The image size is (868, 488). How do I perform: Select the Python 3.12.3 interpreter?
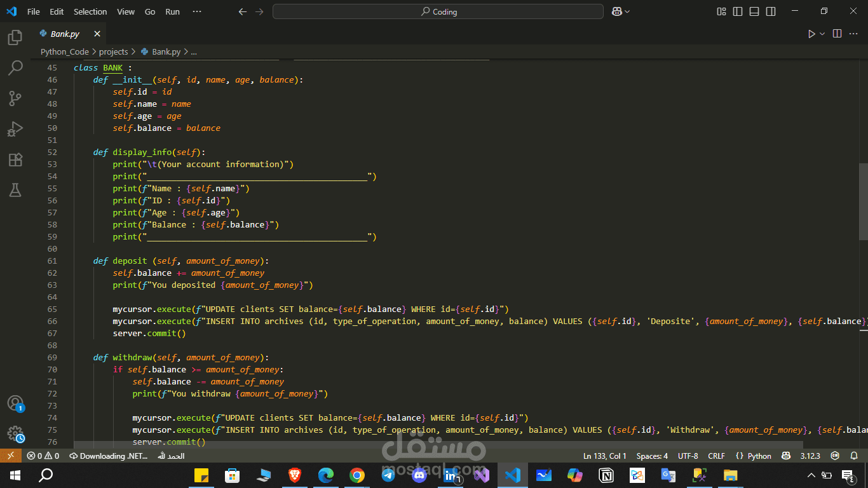pos(810,456)
